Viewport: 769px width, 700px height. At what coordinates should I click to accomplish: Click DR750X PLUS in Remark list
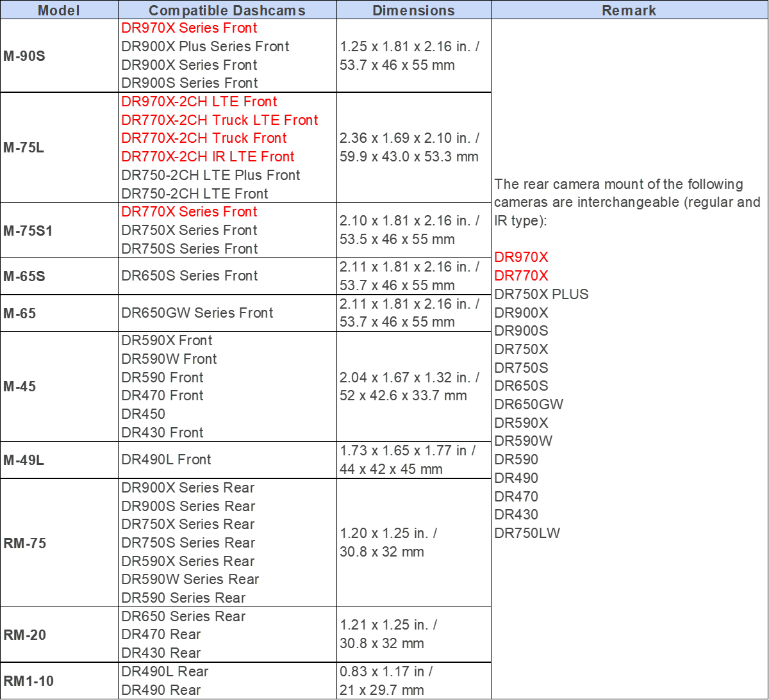[542, 295]
